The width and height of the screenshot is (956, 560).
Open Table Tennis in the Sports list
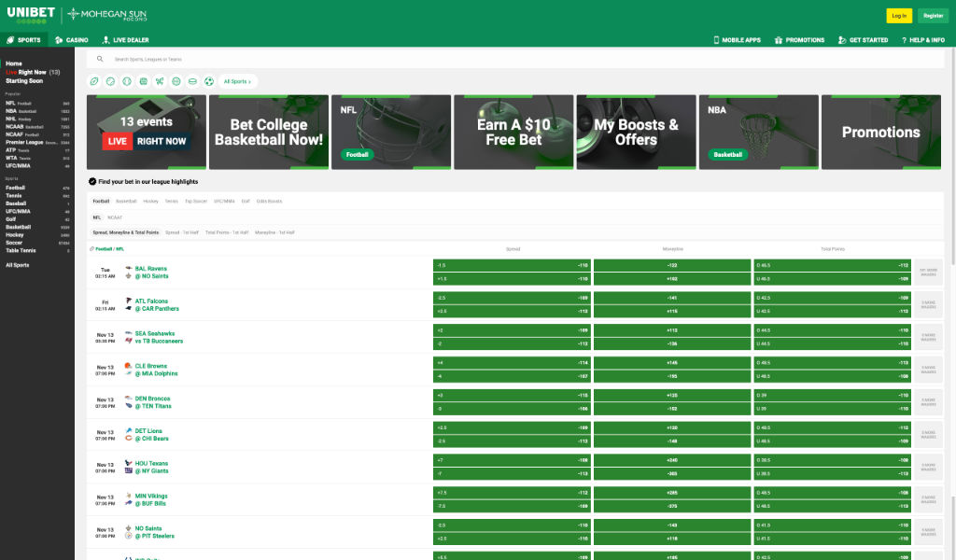(37, 250)
